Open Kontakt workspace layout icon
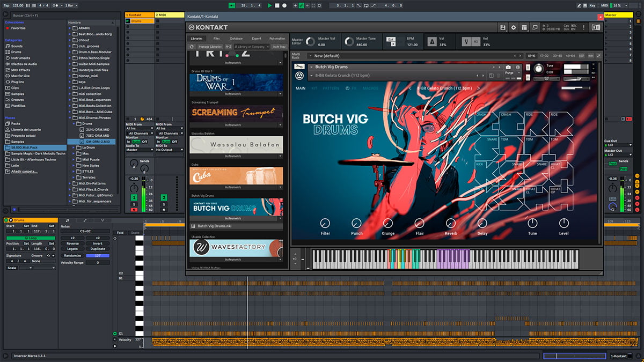This screenshot has width=644, height=362. (x=524, y=27)
